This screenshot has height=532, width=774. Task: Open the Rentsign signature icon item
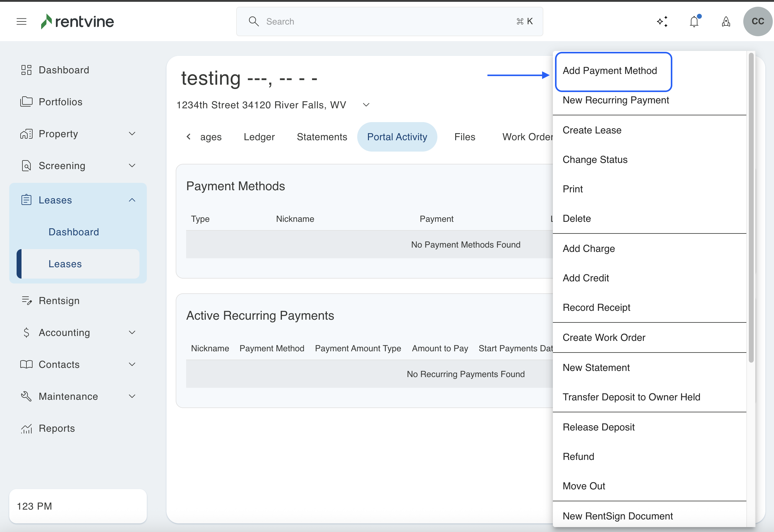[x=26, y=301]
